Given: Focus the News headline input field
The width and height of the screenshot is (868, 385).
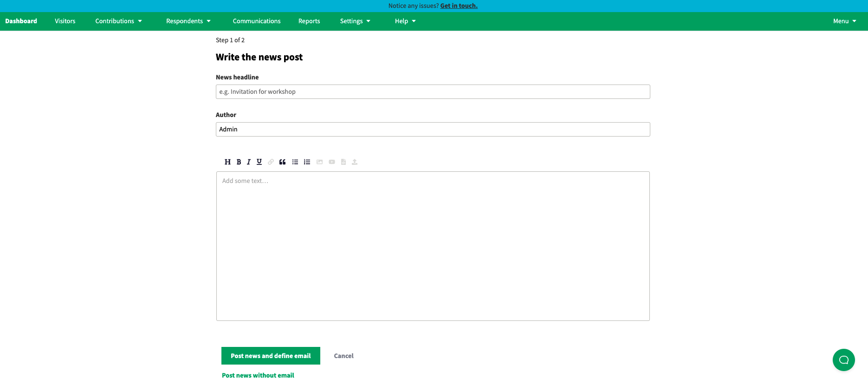Looking at the screenshot, I should pyautogui.click(x=433, y=92).
